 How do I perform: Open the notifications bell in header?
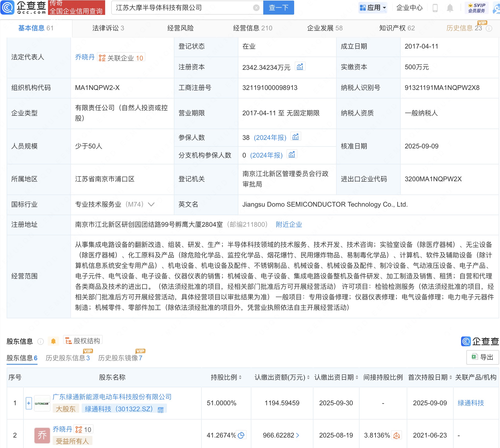[450, 8]
